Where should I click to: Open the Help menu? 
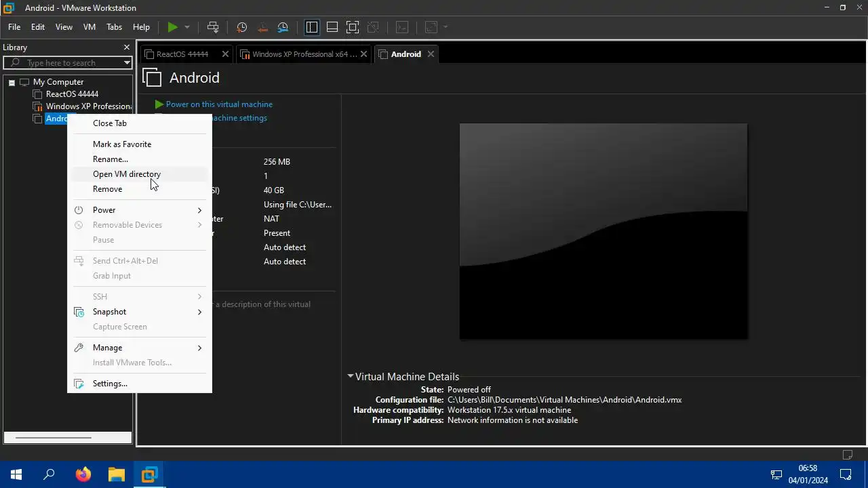pos(141,27)
